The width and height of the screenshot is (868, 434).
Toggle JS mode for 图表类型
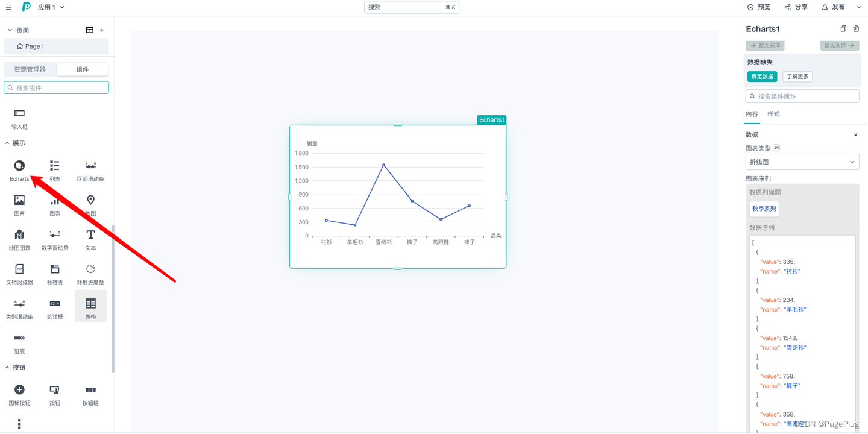[x=776, y=148]
